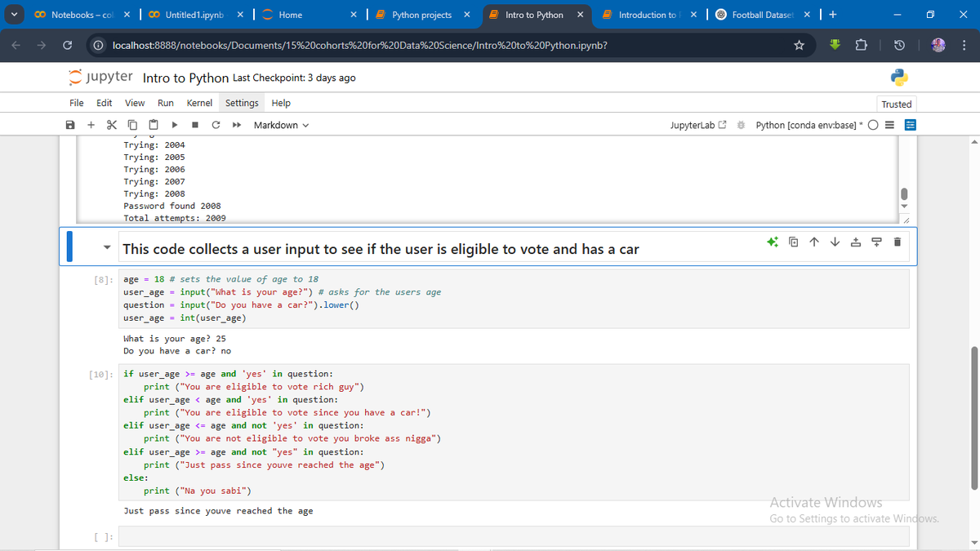980x551 pixels.
Task: Toggle the blue settings side panel icon
Action: coord(910,125)
